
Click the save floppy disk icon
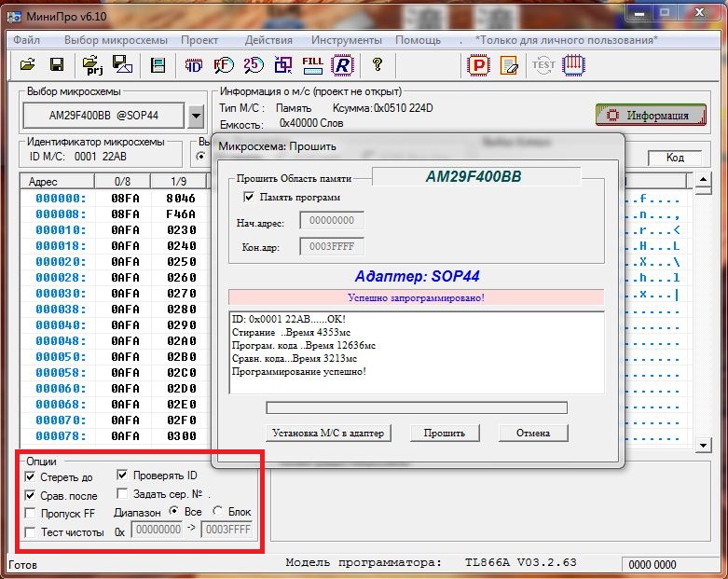pyautogui.click(x=57, y=64)
